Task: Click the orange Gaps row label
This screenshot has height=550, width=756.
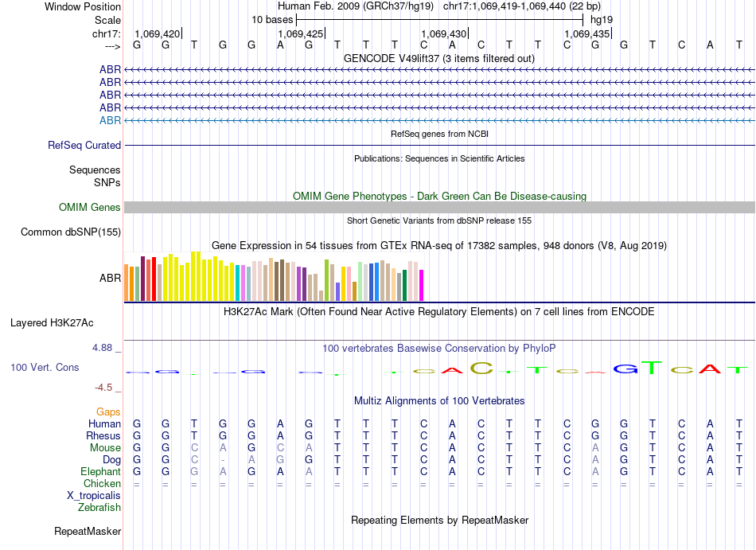Action: [x=108, y=412]
